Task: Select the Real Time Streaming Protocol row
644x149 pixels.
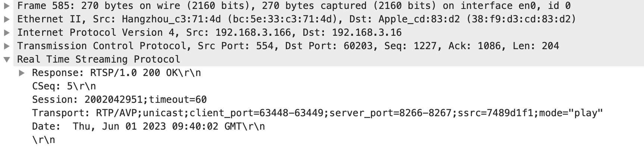Action: (x=99, y=59)
